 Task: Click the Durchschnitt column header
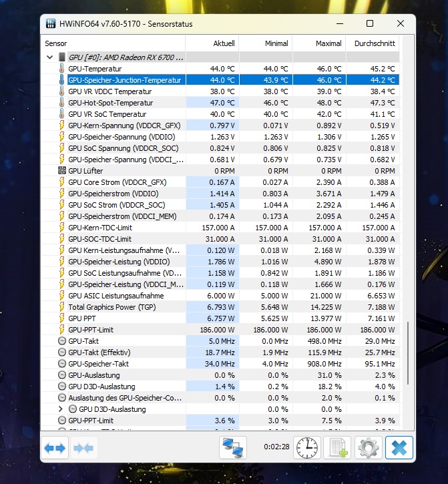(373, 43)
